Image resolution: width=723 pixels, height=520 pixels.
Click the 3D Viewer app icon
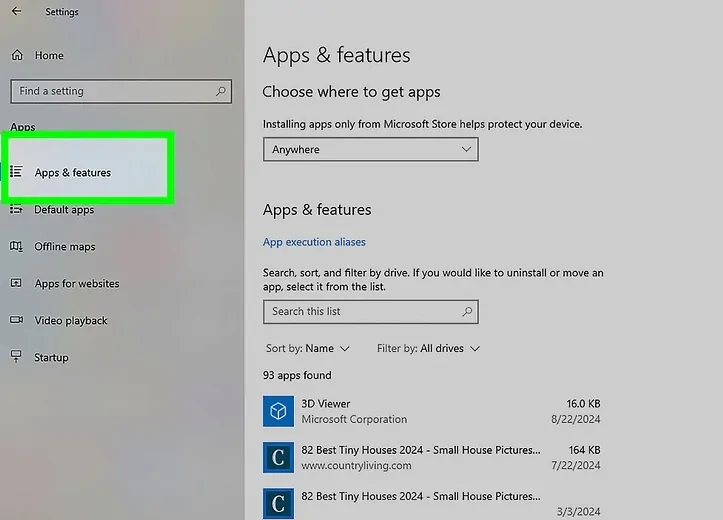click(x=278, y=411)
